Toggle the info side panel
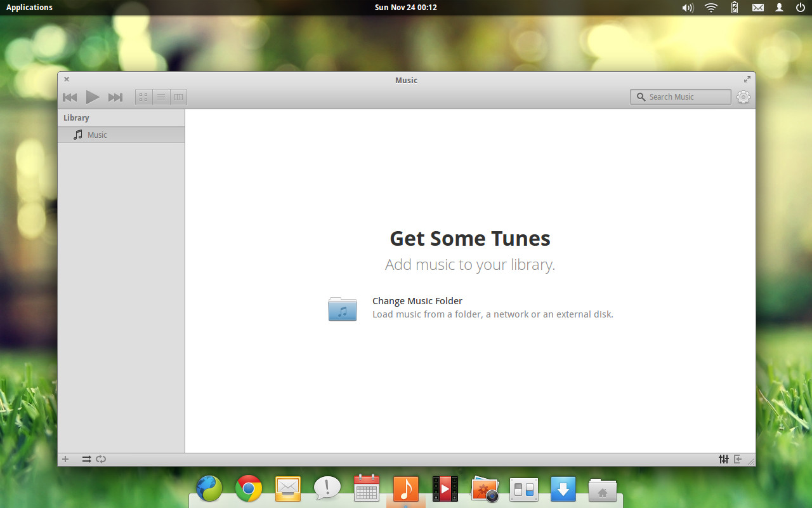The image size is (812, 508). [738, 459]
